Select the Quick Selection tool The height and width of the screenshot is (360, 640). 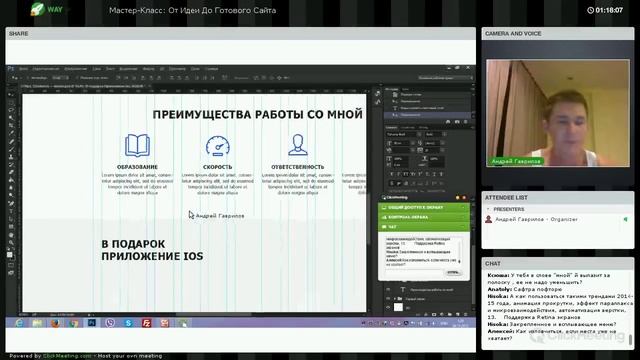[11, 118]
